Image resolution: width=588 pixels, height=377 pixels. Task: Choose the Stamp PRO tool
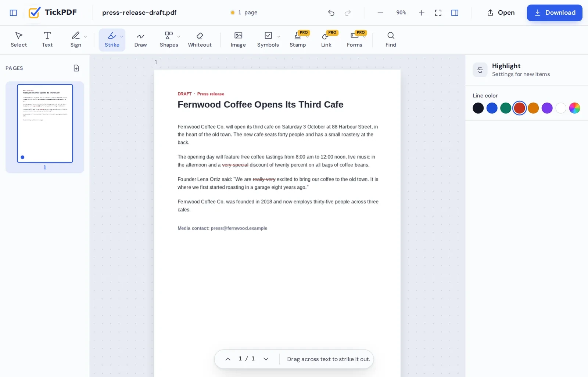[298, 40]
